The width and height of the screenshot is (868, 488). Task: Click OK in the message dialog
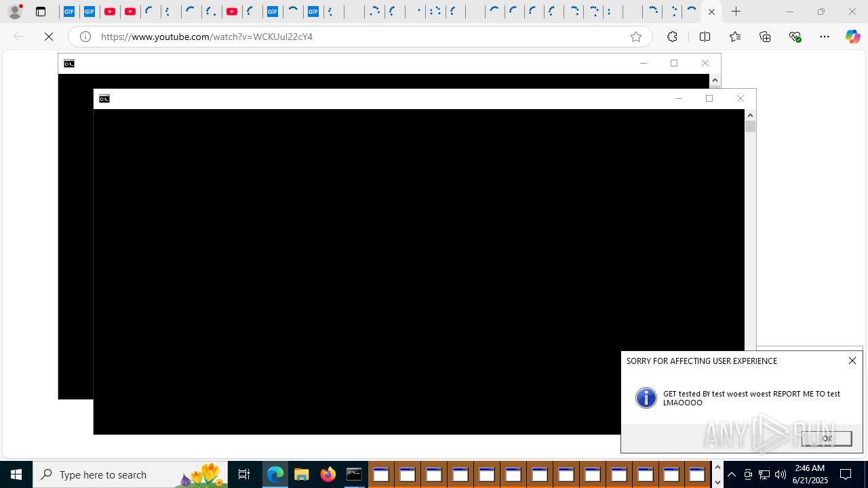click(827, 439)
